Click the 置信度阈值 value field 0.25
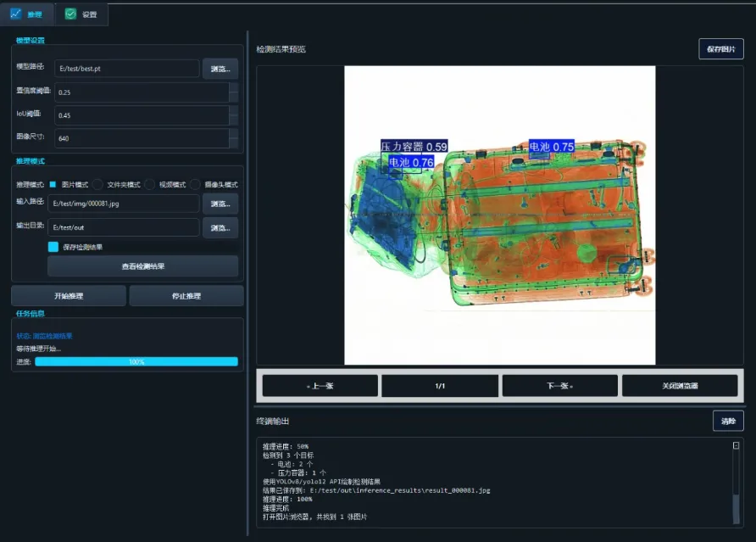Screen dimensions: 756x542 [x=142, y=92]
